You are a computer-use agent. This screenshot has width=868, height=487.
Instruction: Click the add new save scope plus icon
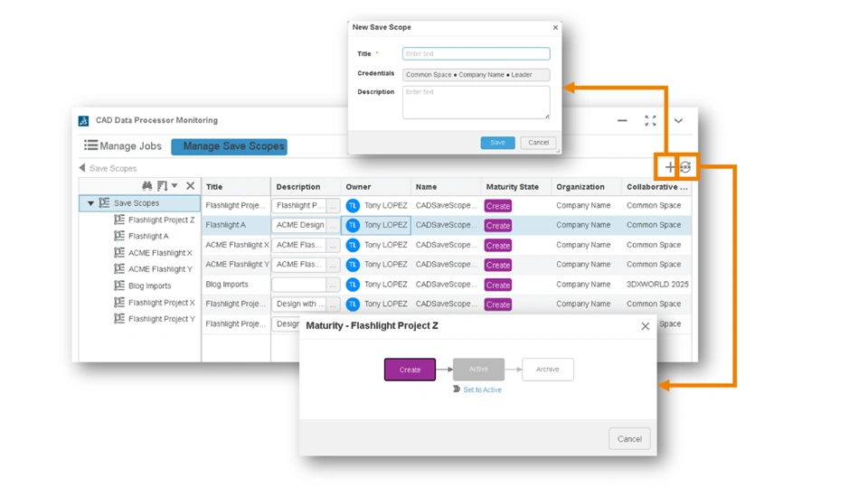point(669,167)
